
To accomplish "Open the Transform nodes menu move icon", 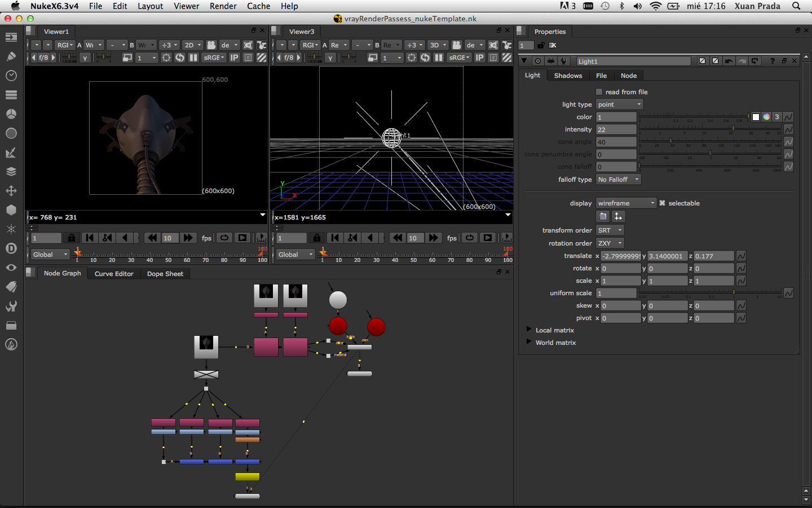I will point(11,191).
